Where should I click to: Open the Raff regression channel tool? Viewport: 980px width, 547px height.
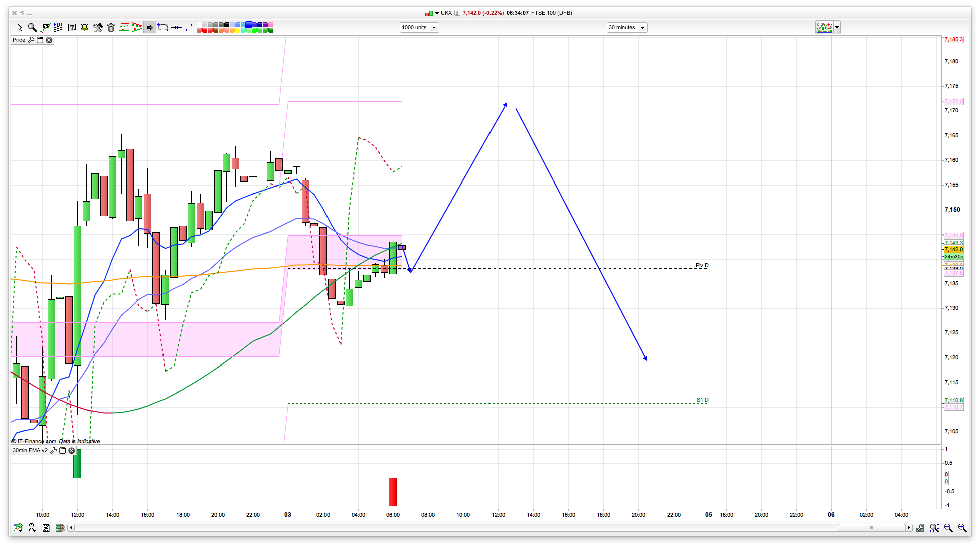[58, 27]
